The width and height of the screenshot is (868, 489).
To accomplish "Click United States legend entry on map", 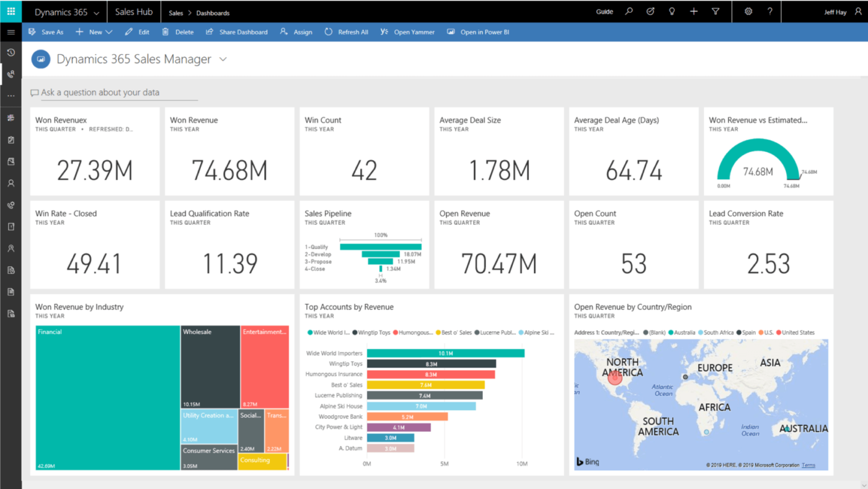I will [x=795, y=333].
